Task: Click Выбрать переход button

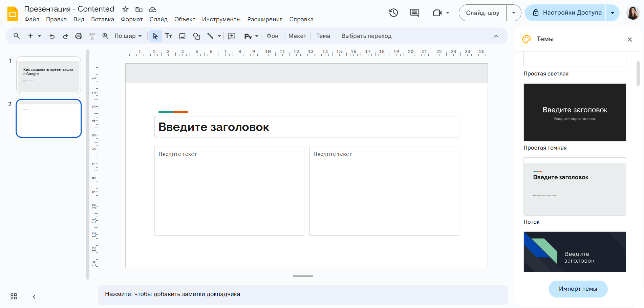Action: tap(366, 36)
